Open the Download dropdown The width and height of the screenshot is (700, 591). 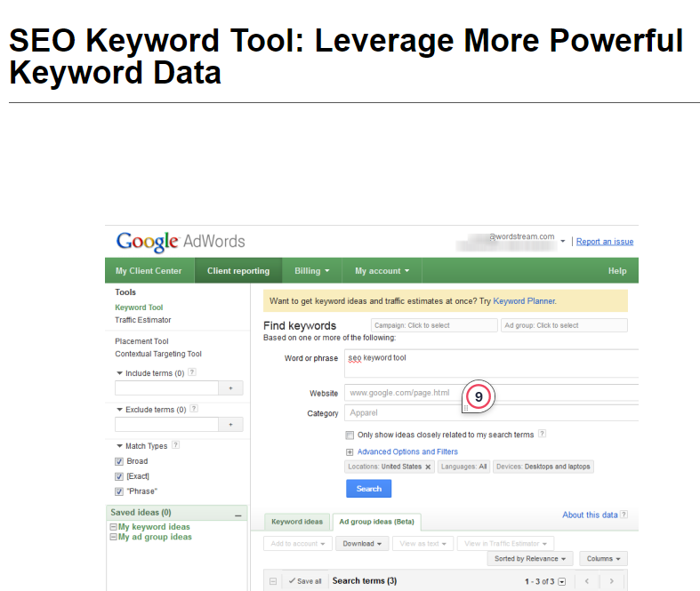pyautogui.click(x=362, y=544)
